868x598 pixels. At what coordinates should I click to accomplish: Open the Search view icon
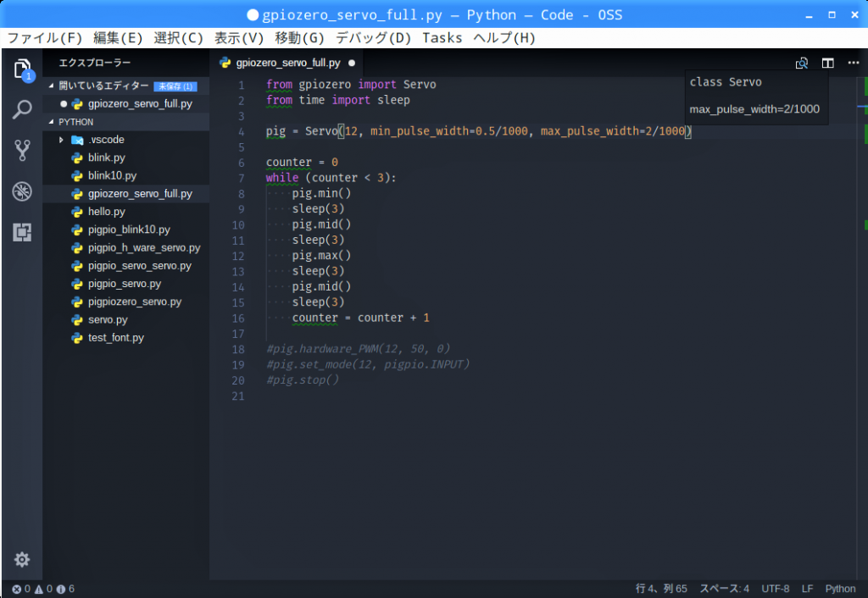[22, 109]
